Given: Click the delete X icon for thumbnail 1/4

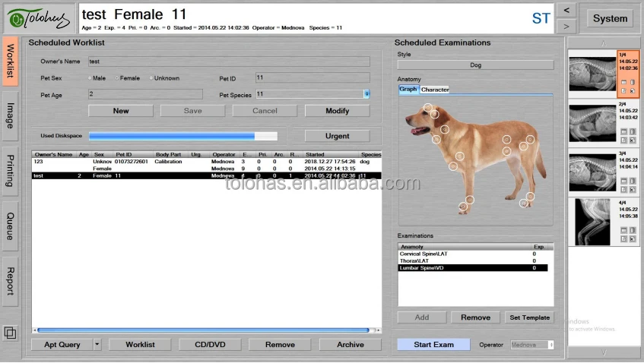Looking at the screenshot, I should click(x=633, y=90).
